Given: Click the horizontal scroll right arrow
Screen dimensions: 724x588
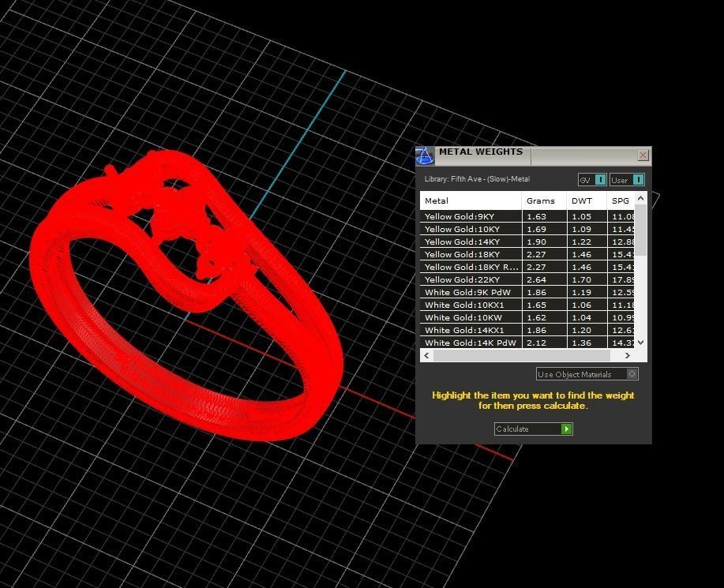Looking at the screenshot, I should pos(628,355).
